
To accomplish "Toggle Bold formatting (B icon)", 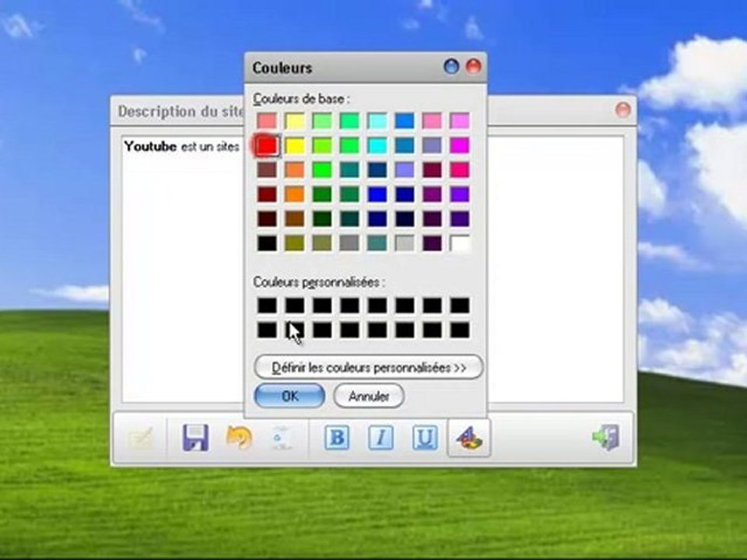I will click(x=337, y=437).
